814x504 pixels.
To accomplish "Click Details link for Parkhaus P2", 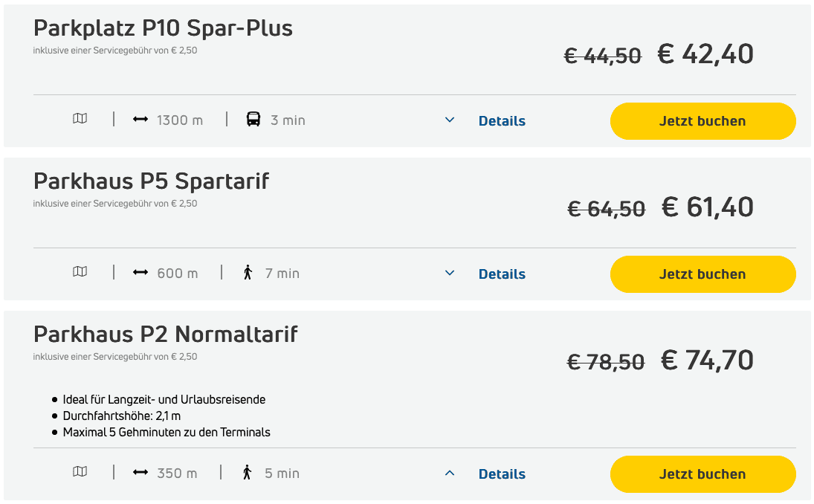I will 502,474.
